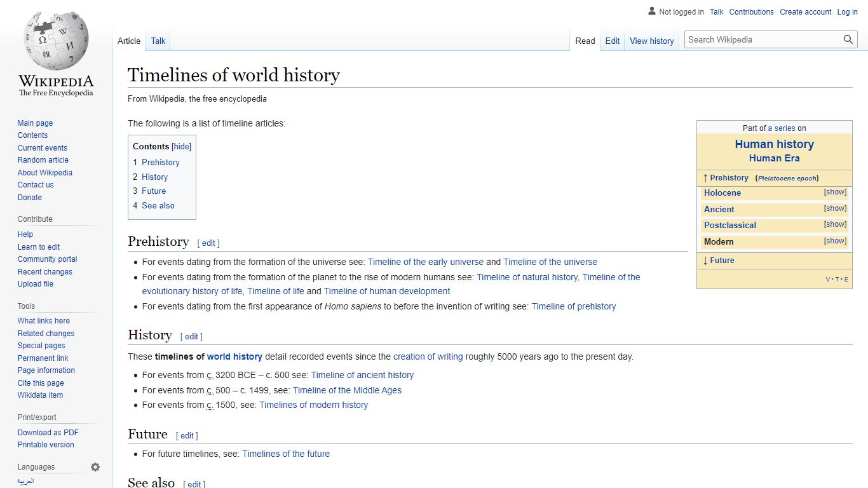Hide the table of contents
The image size is (868, 488).
182,146
